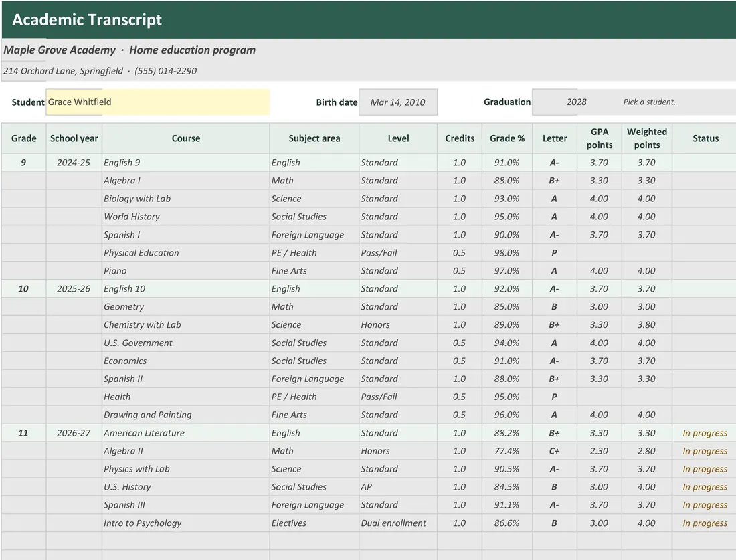The width and height of the screenshot is (736, 560).
Task: Click the Intro to Psychology cell
Action: click(x=186, y=523)
